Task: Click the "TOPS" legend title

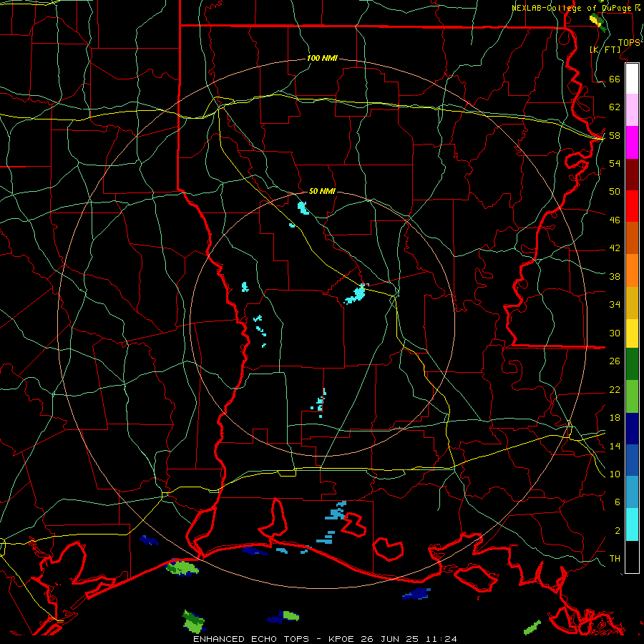Action: pos(629,43)
